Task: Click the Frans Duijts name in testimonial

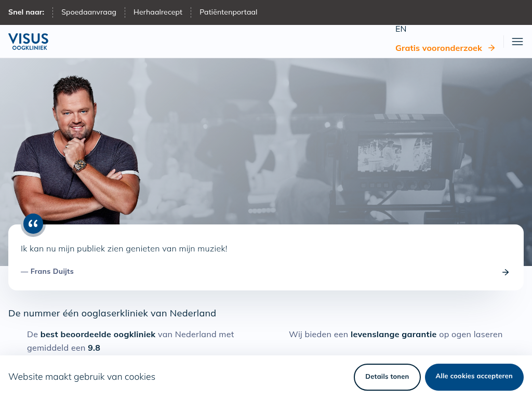Action: (52, 271)
